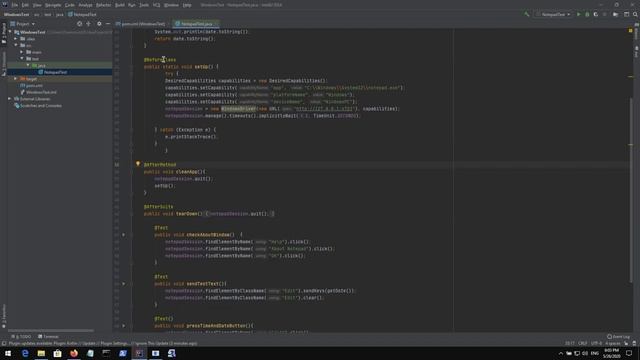Open the Code menu

[70, 5]
